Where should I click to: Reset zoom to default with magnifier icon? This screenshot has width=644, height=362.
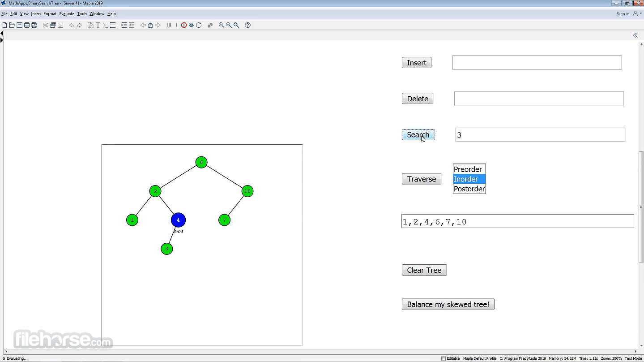236,25
